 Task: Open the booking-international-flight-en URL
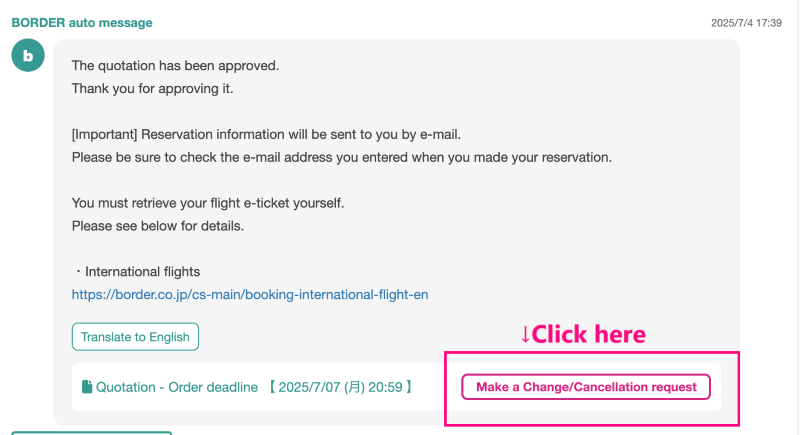pos(250,295)
